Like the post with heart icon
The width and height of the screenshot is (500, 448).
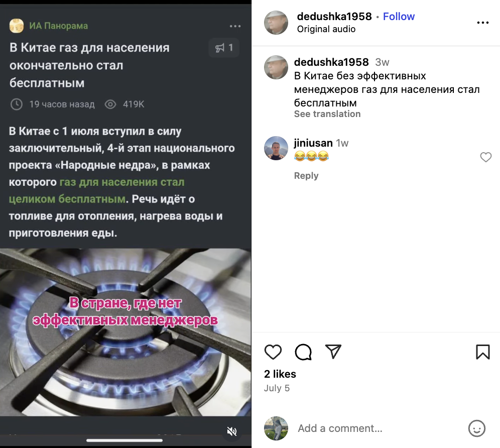(x=273, y=352)
